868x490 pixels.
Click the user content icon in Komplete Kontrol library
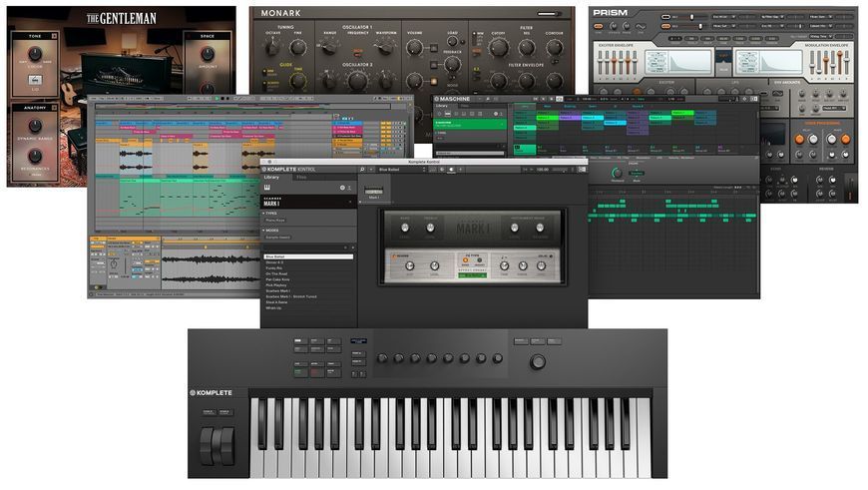click(349, 188)
